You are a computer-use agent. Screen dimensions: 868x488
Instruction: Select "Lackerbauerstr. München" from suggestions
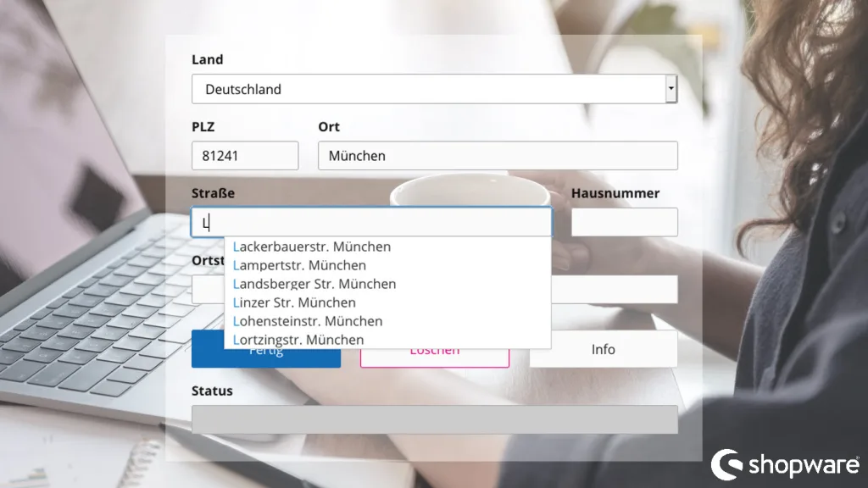click(x=312, y=247)
